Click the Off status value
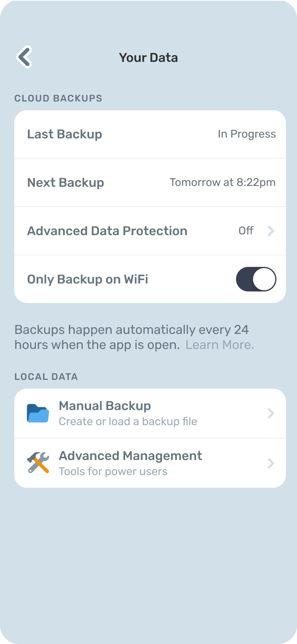Screen dimensions: 297x644 (246, 231)
